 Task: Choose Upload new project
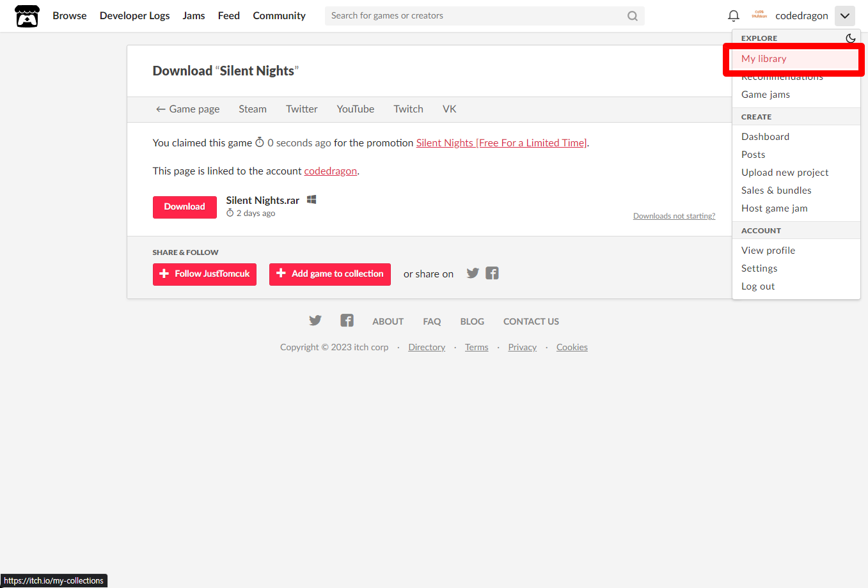pyautogui.click(x=796, y=173)
